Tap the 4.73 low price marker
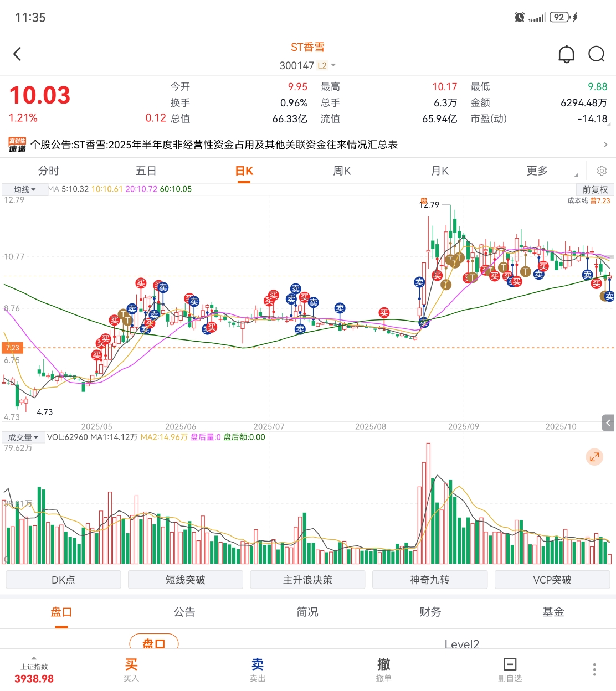616x691 pixels. [45, 412]
